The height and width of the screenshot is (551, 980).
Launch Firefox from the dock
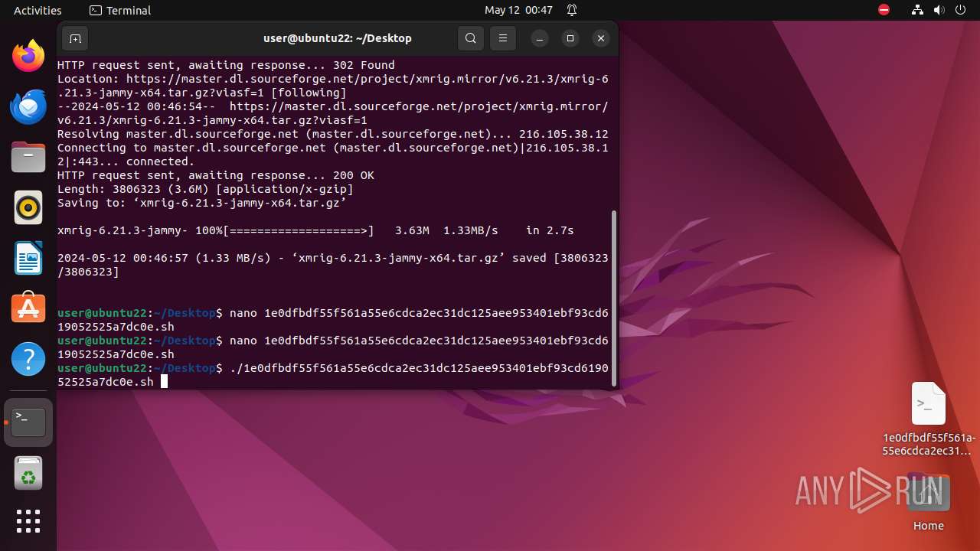pos(28,56)
